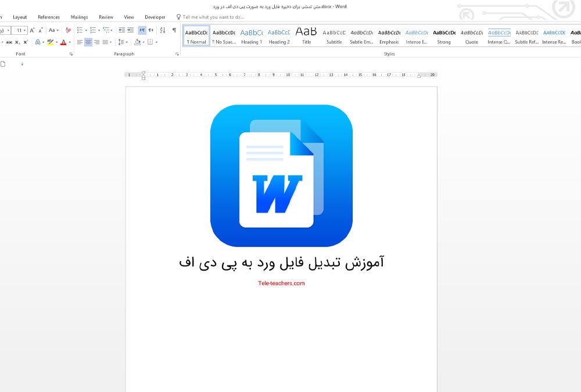Expand the highlight color dropdown arrow
581x392 pixels.
coord(56,42)
